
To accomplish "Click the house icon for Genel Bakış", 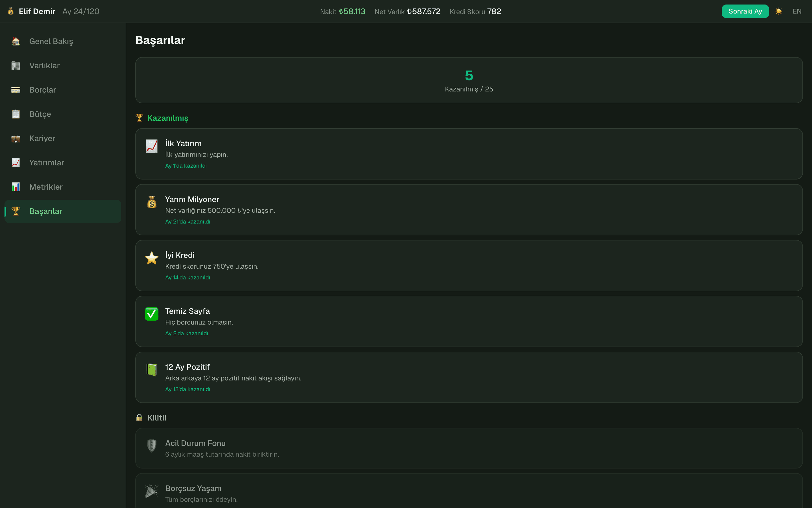I will [16, 41].
